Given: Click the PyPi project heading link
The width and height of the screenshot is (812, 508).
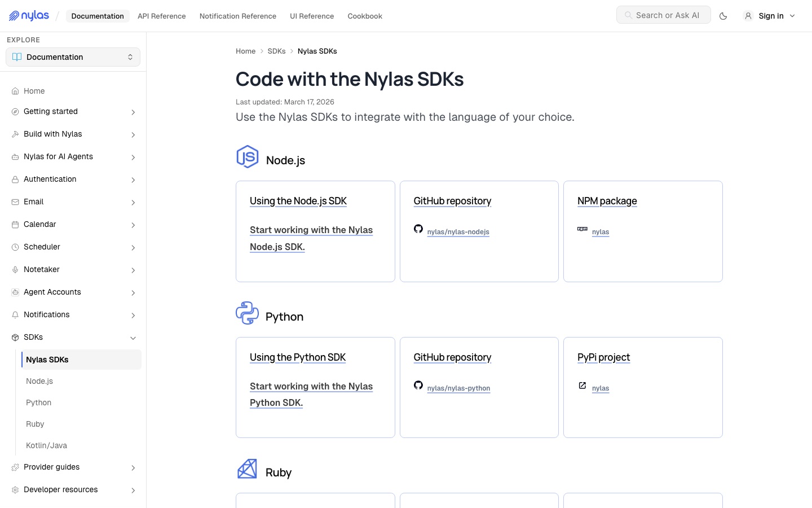Looking at the screenshot, I should click(x=603, y=357).
